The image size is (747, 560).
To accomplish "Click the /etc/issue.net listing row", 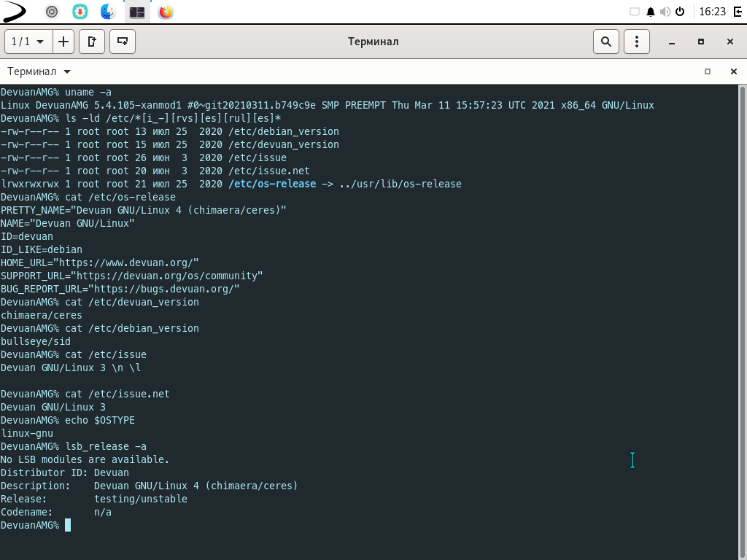I will point(155,171).
